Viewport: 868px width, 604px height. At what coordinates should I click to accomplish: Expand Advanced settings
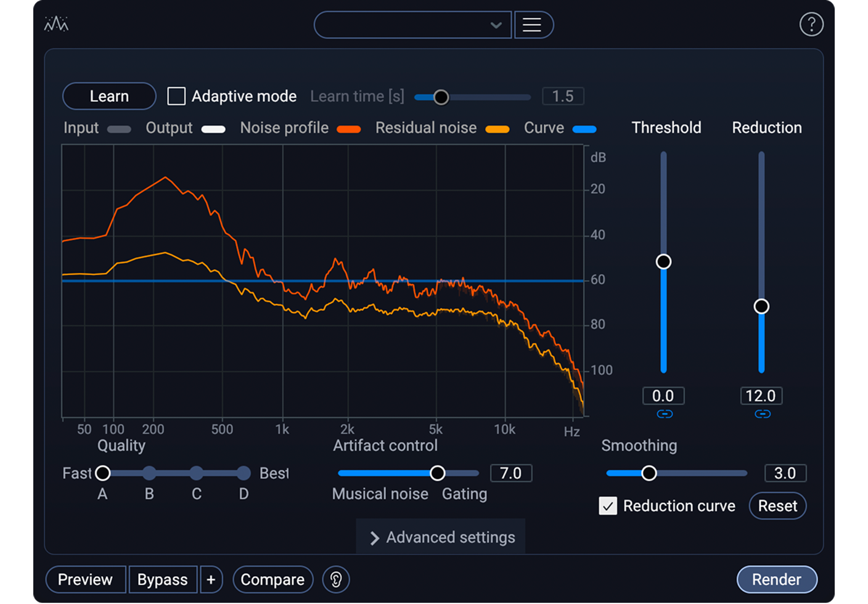440,537
